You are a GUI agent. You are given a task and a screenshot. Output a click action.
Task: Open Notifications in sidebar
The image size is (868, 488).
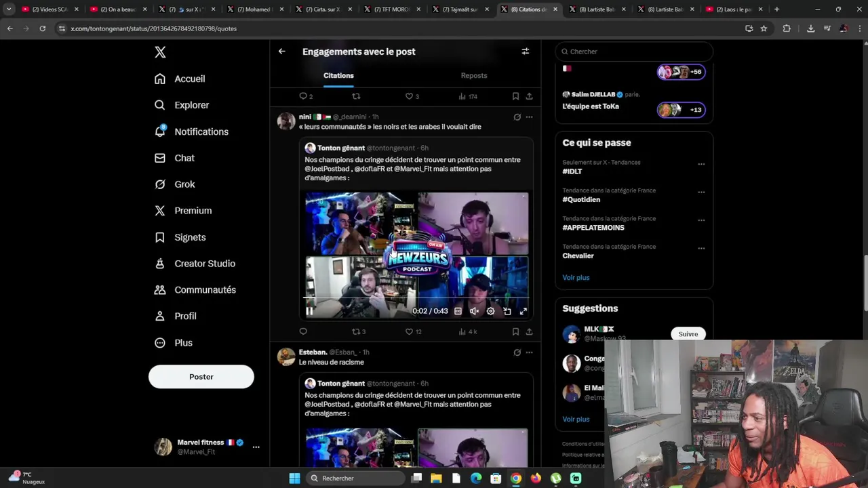point(191,131)
